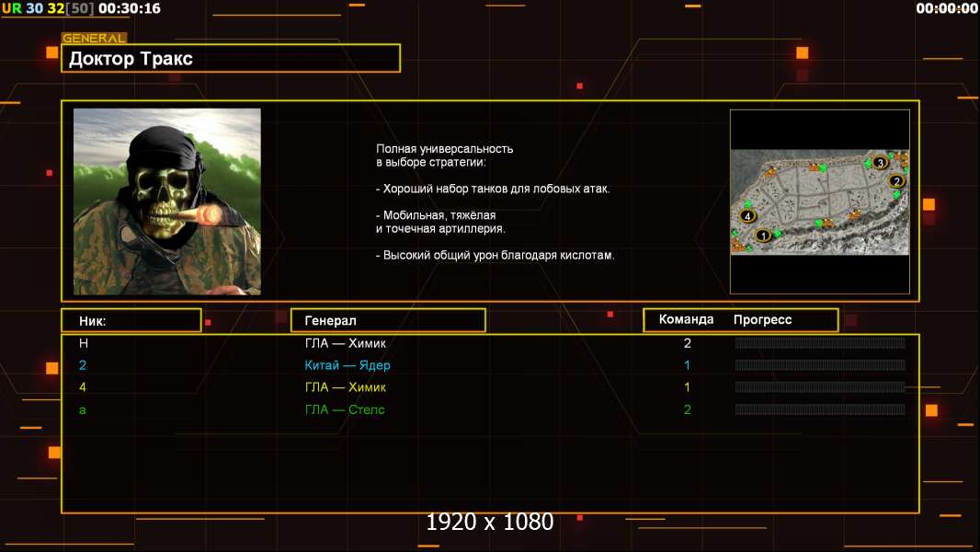Select the GENERAL label tab

point(93,39)
